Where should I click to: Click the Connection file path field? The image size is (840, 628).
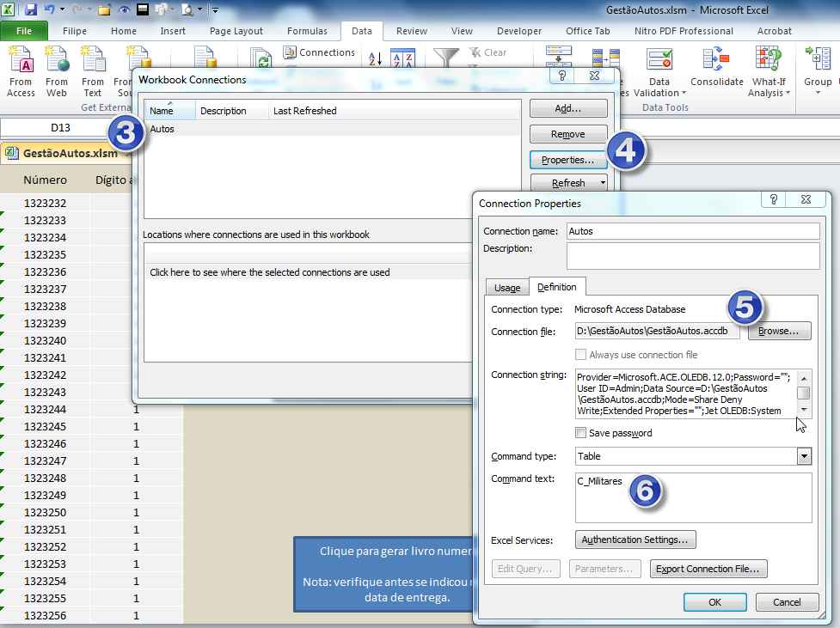pyautogui.click(x=658, y=331)
